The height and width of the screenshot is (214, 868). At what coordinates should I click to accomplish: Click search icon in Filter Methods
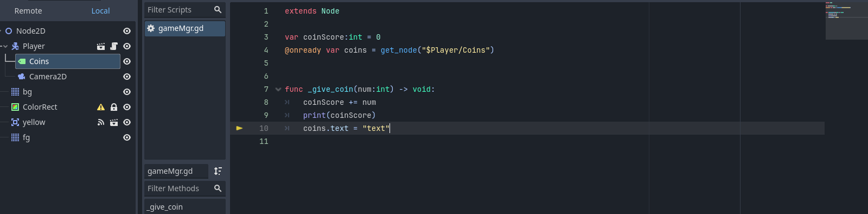[218, 188]
